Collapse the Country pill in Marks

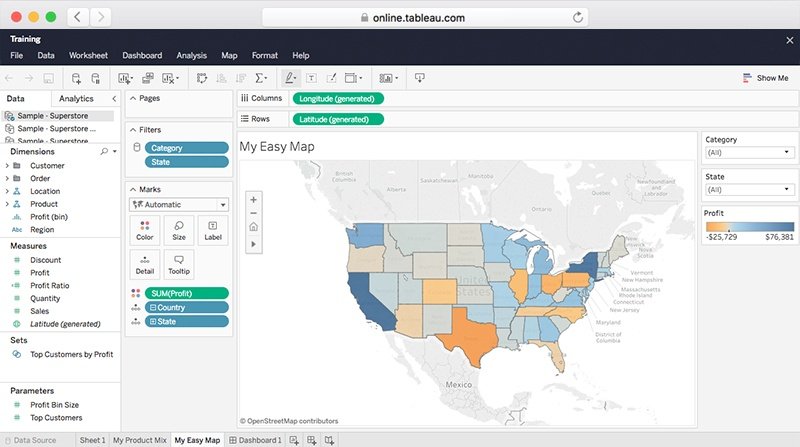click(153, 307)
